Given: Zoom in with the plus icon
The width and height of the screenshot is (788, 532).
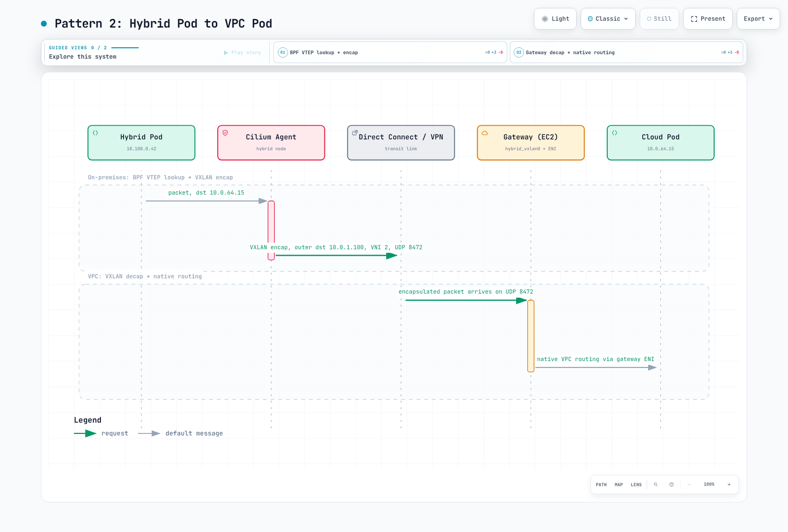Looking at the screenshot, I should (729, 485).
